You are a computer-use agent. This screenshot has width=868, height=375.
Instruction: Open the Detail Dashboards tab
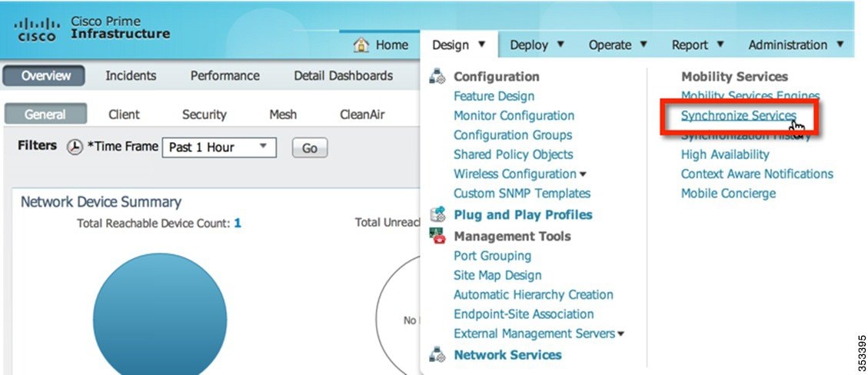click(343, 76)
